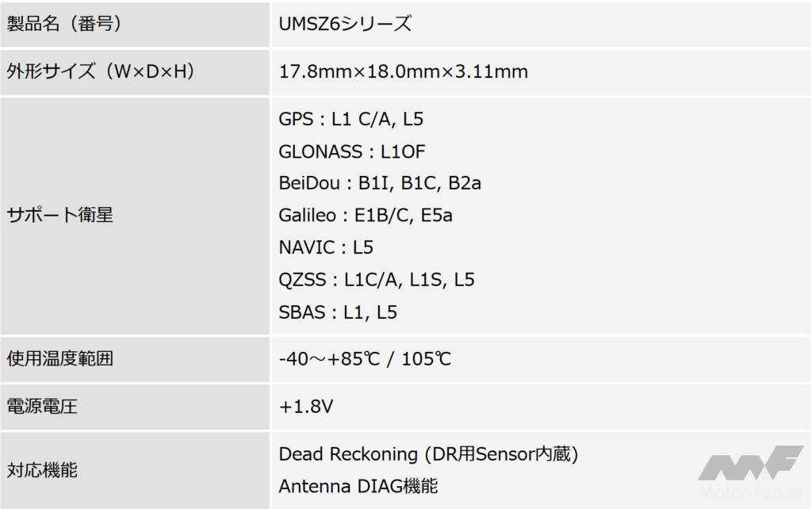This screenshot has height=509, width=812.
Task: Click the サポート衛星 row label
Action: (x=60, y=216)
